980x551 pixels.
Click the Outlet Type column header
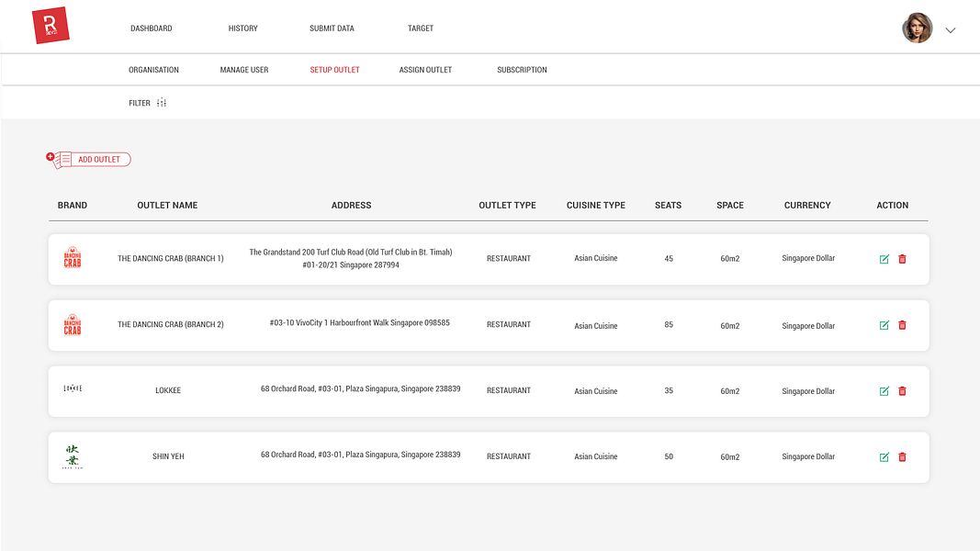[508, 205]
